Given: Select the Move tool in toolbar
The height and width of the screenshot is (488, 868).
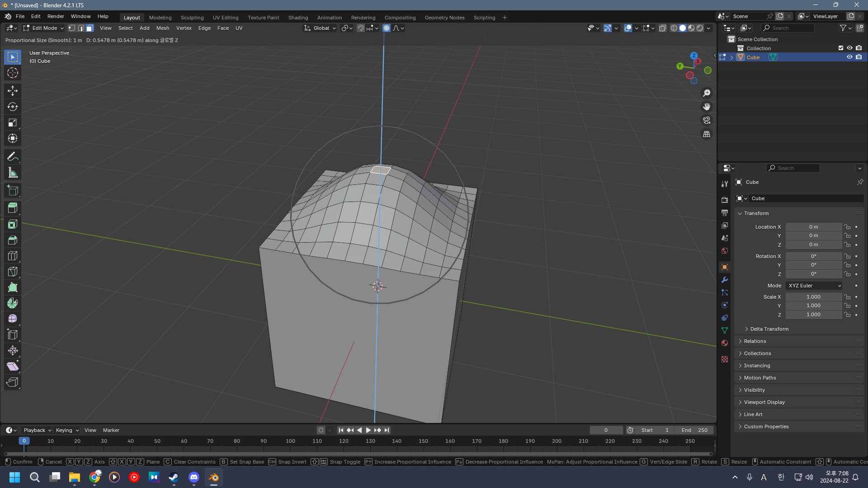Looking at the screenshot, I should [13, 91].
